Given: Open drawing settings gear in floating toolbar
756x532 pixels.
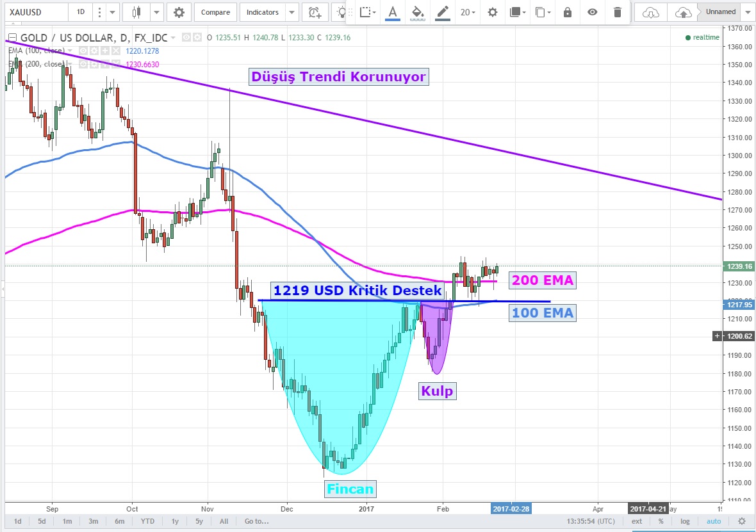Looking at the screenshot, I should 492,12.
